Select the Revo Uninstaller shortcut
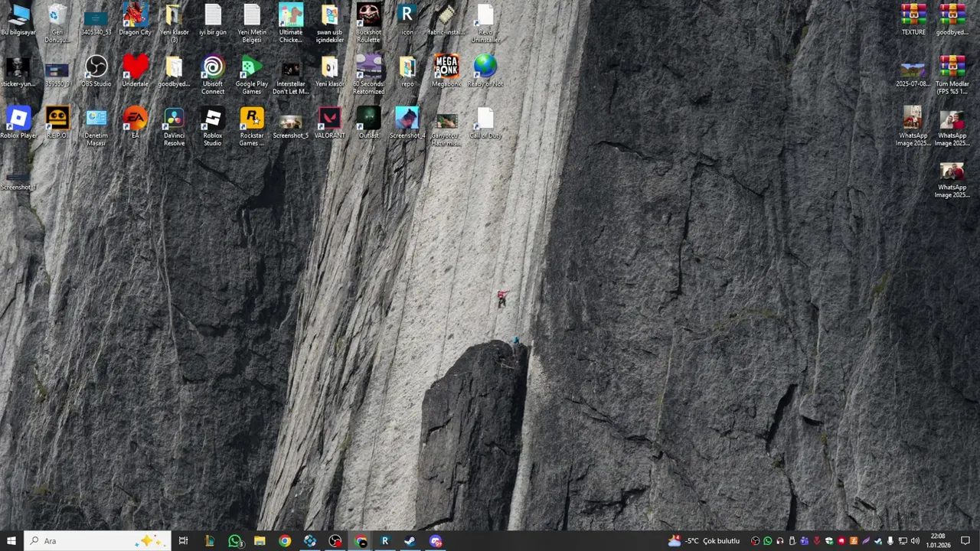 coord(485,23)
